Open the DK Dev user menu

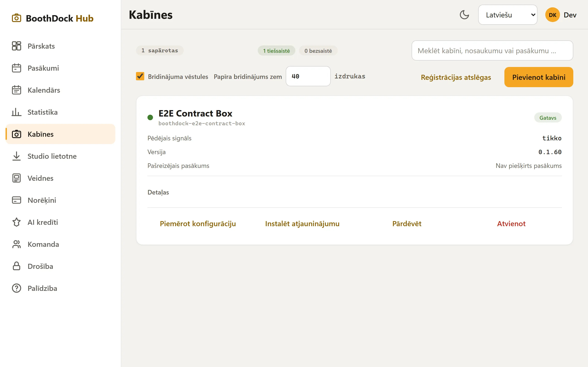[560, 15]
